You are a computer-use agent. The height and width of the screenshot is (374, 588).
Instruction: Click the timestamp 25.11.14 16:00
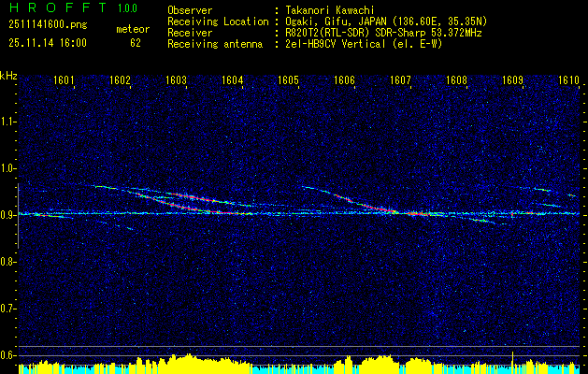click(x=48, y=43)
